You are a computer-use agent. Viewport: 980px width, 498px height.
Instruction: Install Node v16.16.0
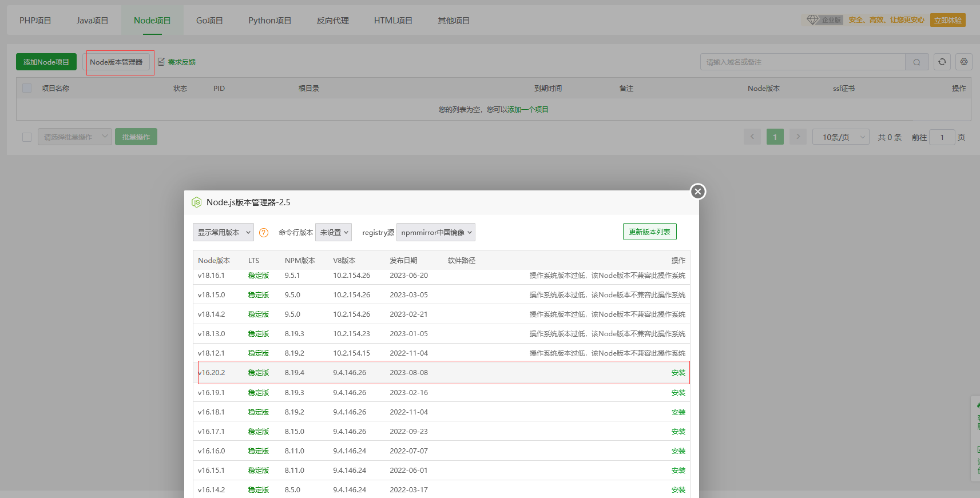(679, 451)
